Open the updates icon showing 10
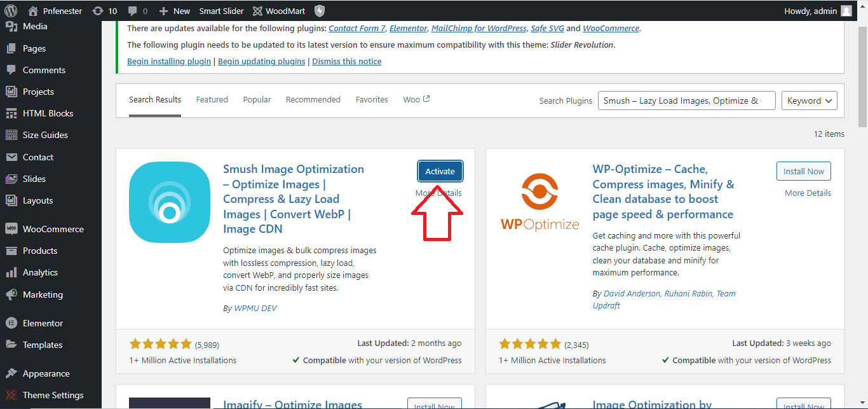Viewport: 868px width, 409px height. pyautogui.click(x=97, y=11)
